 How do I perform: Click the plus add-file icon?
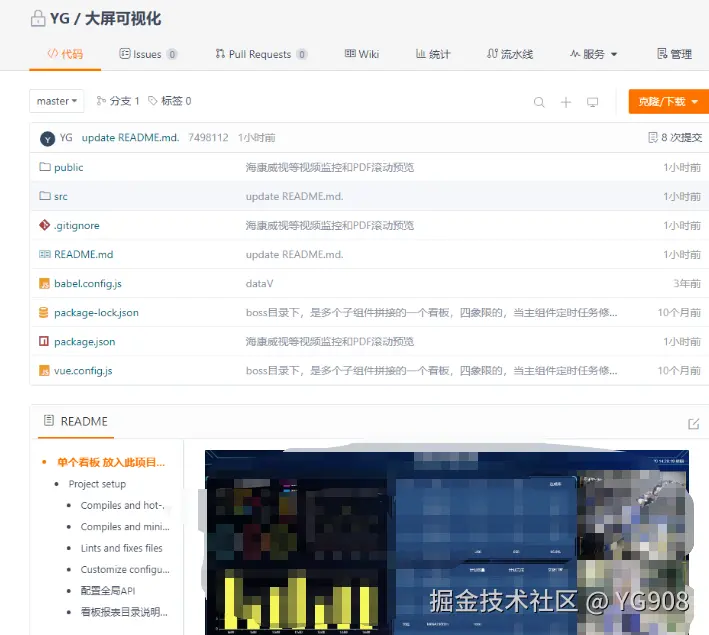pos(566,102)
